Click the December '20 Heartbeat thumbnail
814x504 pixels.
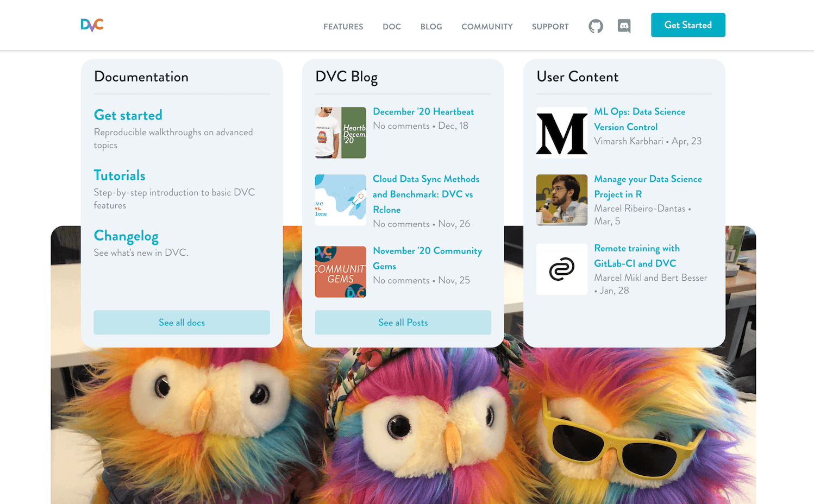click(x=340, y=132)
